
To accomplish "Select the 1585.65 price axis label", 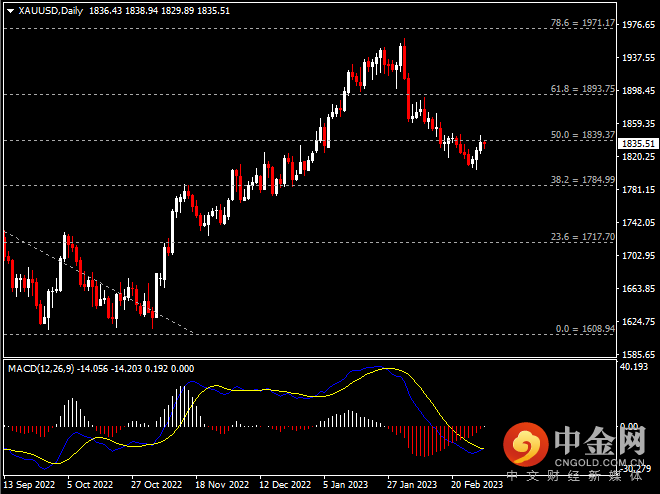I will pos(639,354).
